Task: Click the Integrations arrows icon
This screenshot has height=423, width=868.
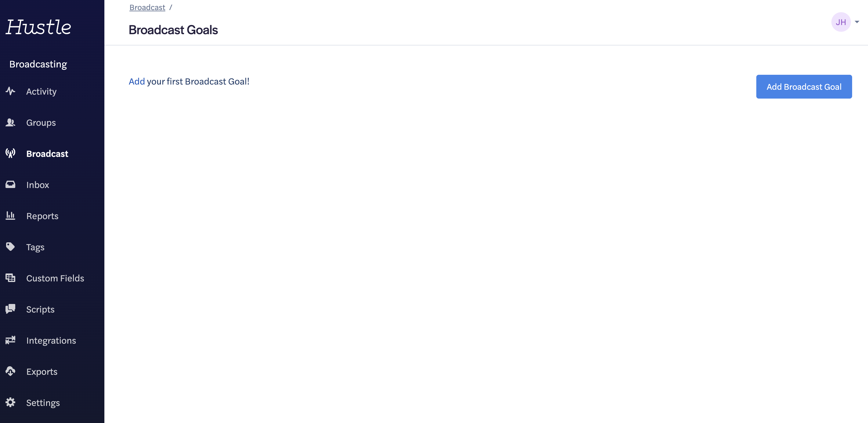Action: tap(10, 340)
